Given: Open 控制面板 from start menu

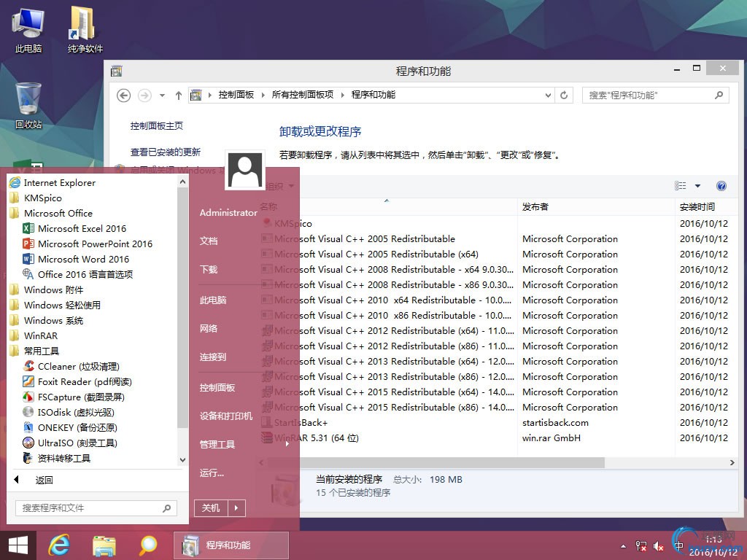Looking at the screenshot, I should point(217,388).
